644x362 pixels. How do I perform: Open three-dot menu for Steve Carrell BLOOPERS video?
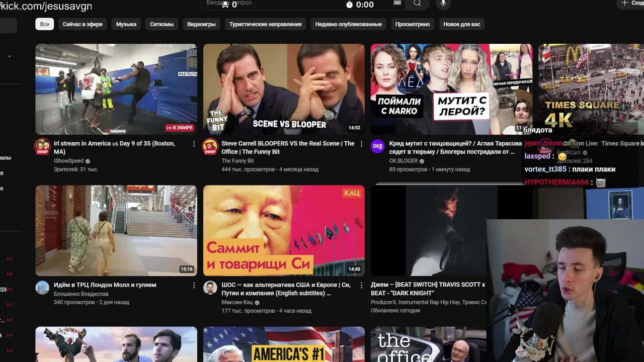(x=361, y=144)
